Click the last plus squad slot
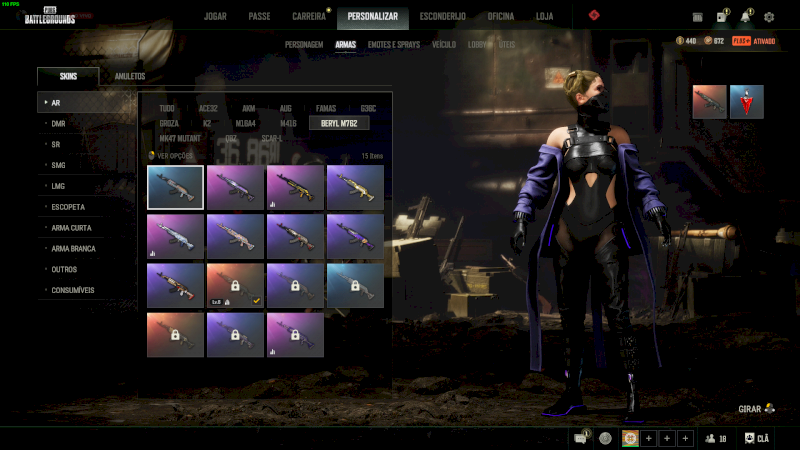 (685, 438)
